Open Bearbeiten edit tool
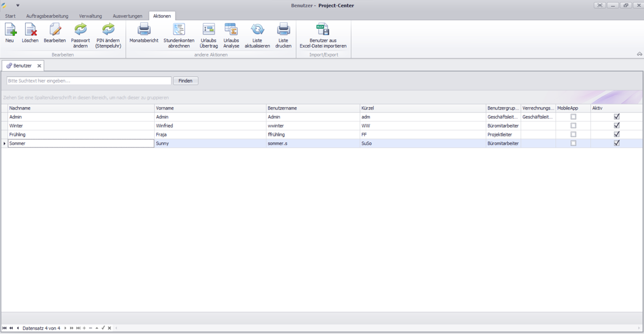This screenshot has height=334, width=644. pos(55,30)
